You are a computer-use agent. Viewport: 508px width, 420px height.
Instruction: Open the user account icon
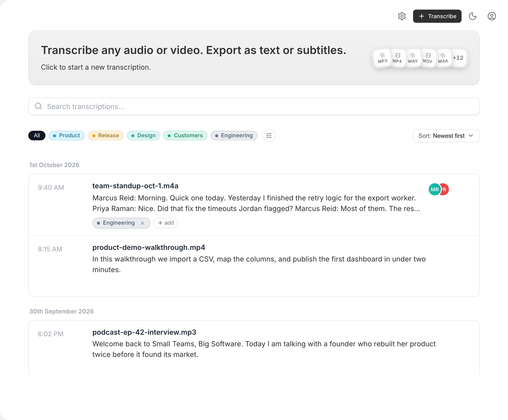pos(492,16)
